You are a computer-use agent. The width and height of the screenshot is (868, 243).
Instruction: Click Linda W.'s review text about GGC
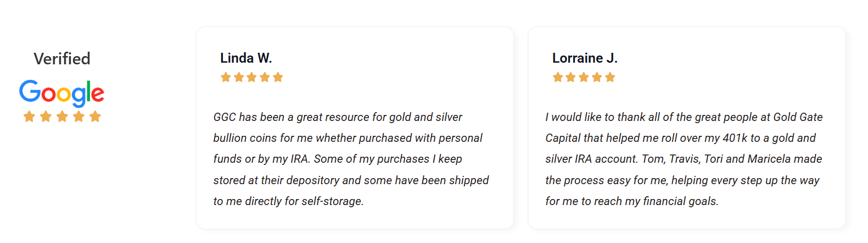[x=351, y=159]
